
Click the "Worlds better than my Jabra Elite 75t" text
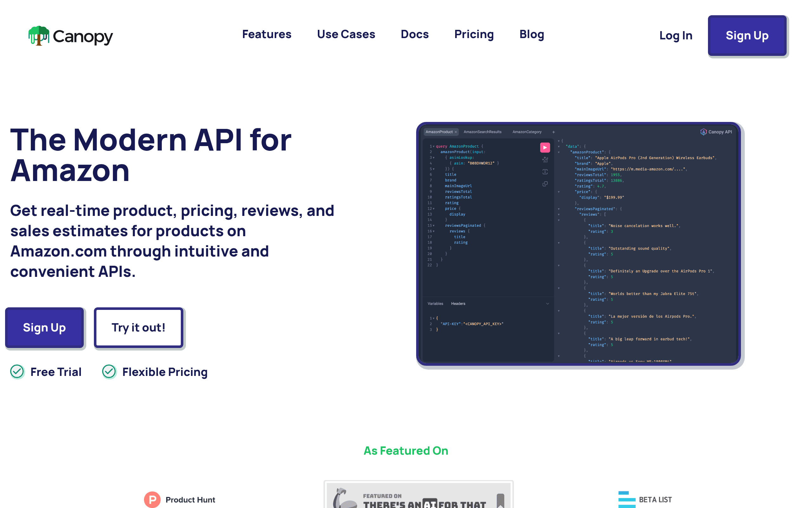[x=653, y=294]
